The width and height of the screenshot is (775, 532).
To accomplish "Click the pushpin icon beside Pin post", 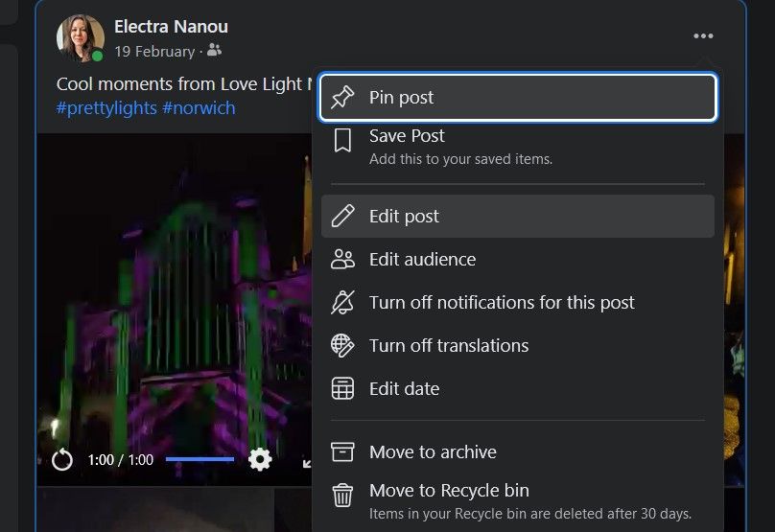I will [342, 97].
